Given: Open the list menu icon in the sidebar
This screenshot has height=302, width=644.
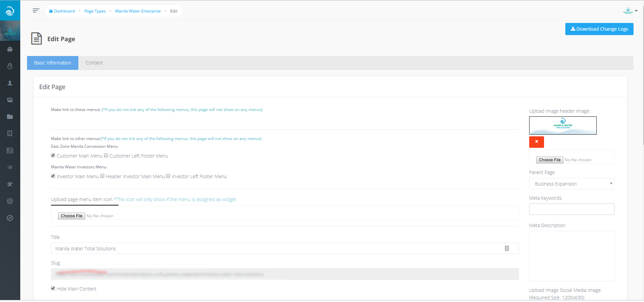Looking at the screenshot, I should pyautogui.click(x=10, y=167).
